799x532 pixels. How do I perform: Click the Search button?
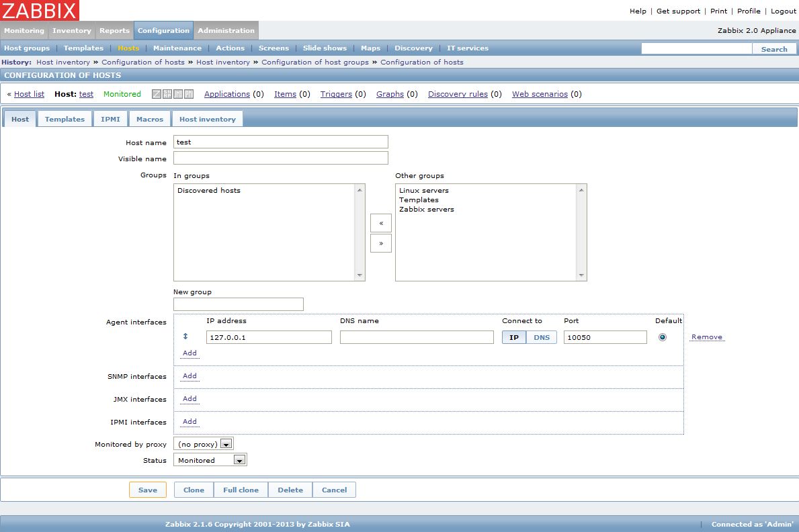tap(774, 49)
